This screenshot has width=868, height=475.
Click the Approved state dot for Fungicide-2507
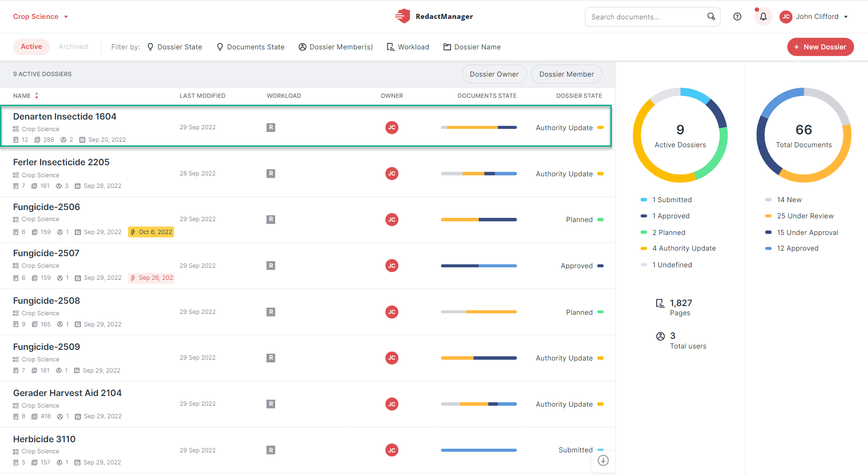[600, 265]
